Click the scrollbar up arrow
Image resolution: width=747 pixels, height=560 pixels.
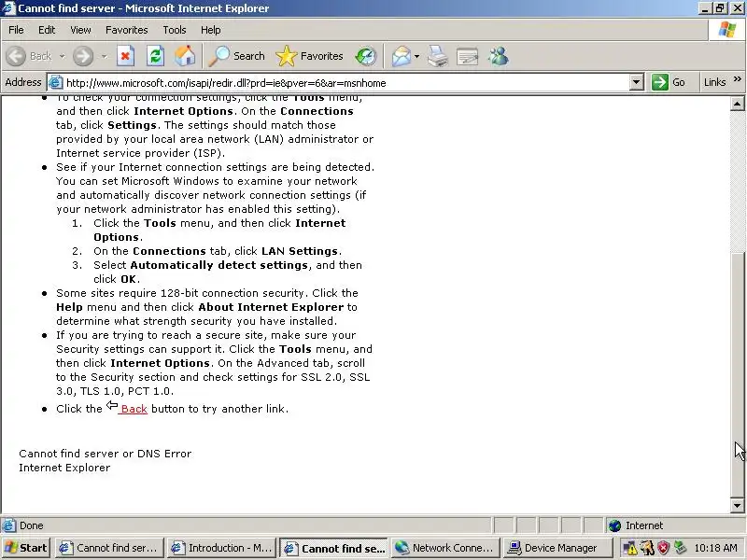tap(737, 104)
